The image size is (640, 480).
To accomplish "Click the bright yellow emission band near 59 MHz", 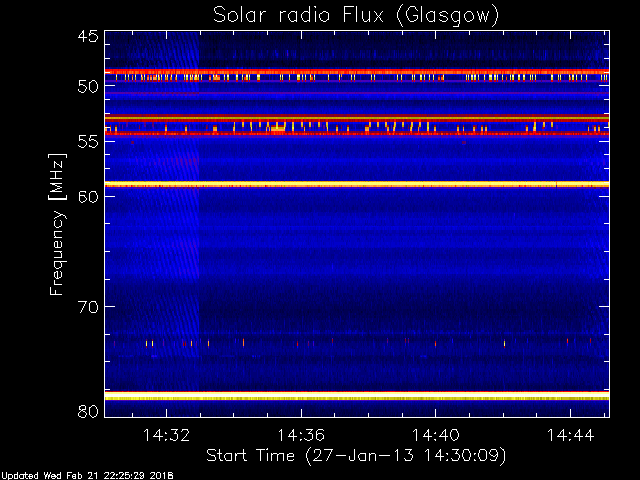I will pyautogui.click(x=357, y=184).
